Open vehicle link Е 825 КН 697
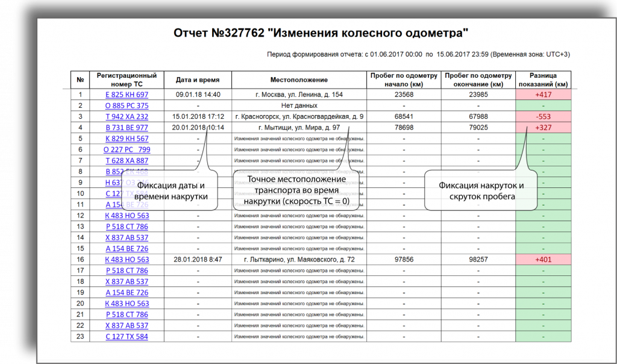This screenshot has height=364, width=617. tap(127, 95)
